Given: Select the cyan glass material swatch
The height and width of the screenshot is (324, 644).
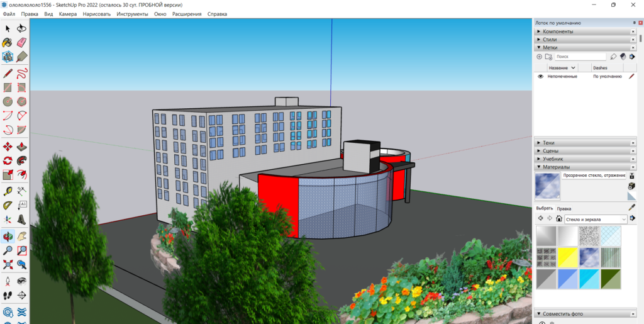Looking at the screenshot, I should click(x=589, y=279).
